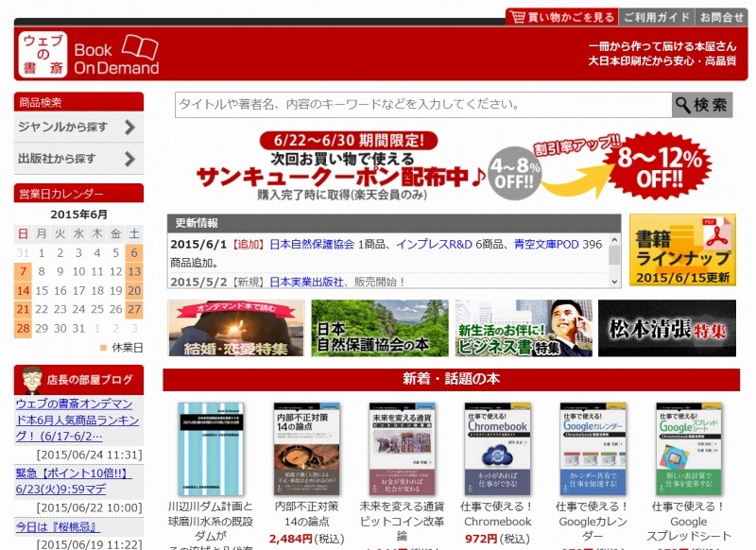
Task: Click the update info scrollbar thumb
Action: click(614, 254)
